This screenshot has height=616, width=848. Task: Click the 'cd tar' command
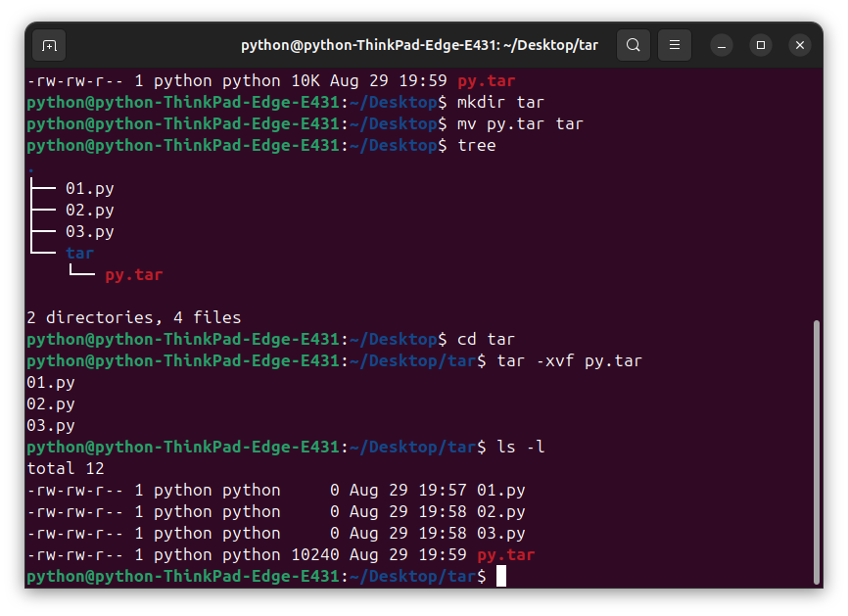click(486, 339)
